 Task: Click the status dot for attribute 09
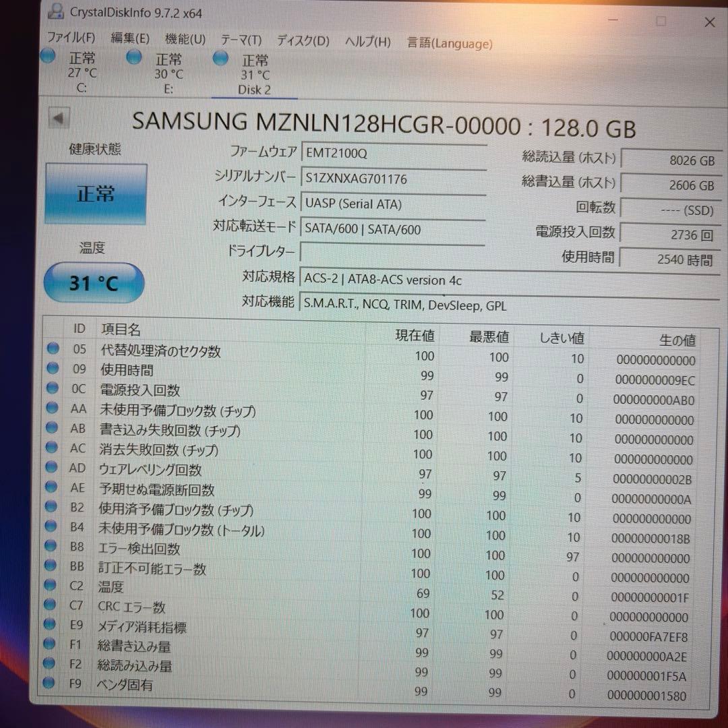pyautogui.click(x=53, y=368)
